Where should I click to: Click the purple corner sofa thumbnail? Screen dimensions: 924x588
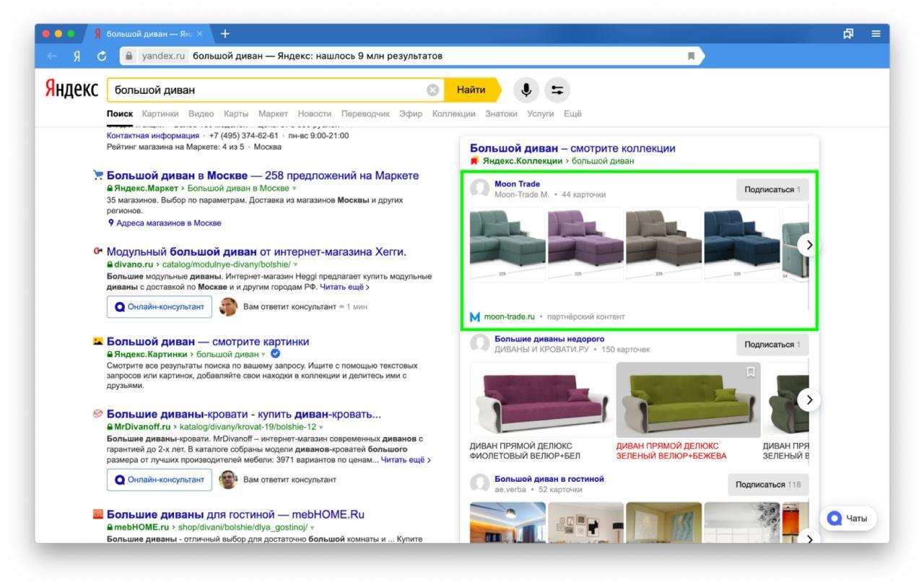585,244
